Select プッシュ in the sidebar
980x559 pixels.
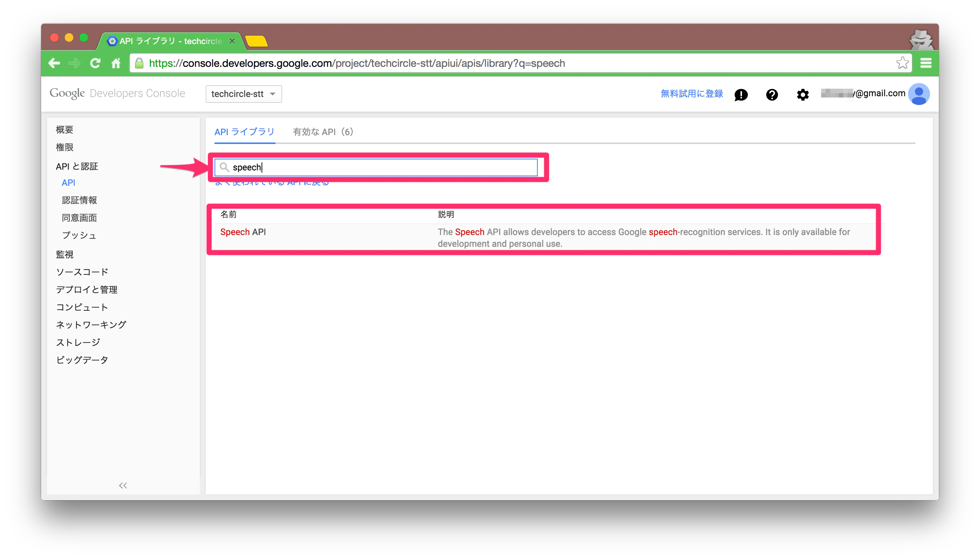(x=79, y=235)
